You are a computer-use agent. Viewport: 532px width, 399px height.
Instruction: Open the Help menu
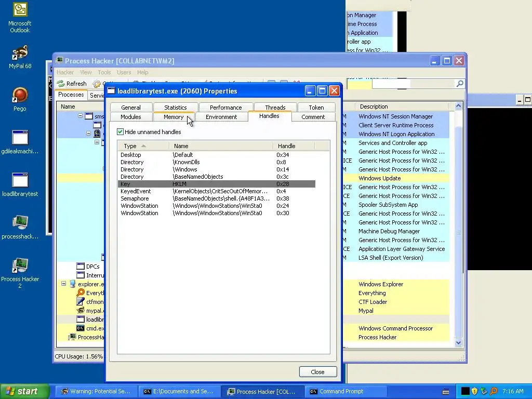142,72
